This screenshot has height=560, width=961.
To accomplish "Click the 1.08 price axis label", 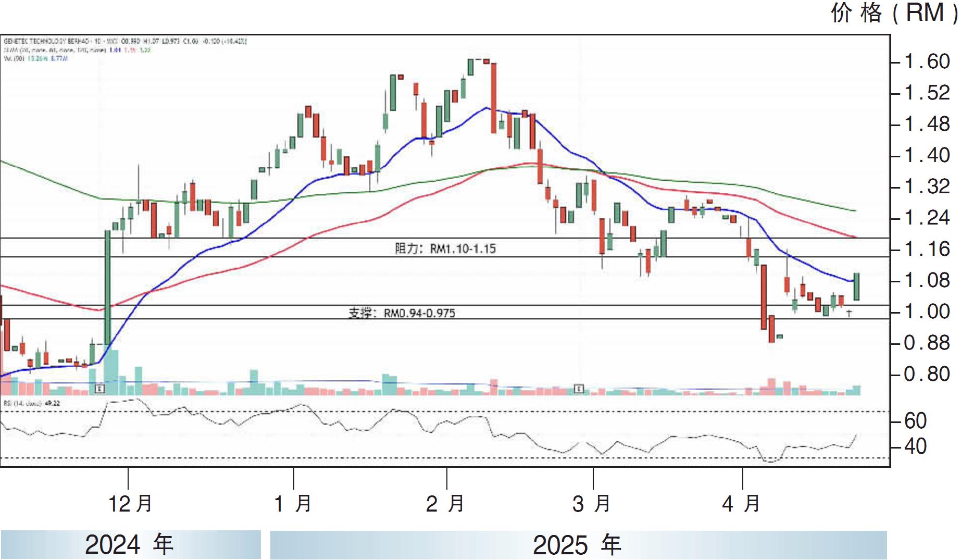I will 927,281.
